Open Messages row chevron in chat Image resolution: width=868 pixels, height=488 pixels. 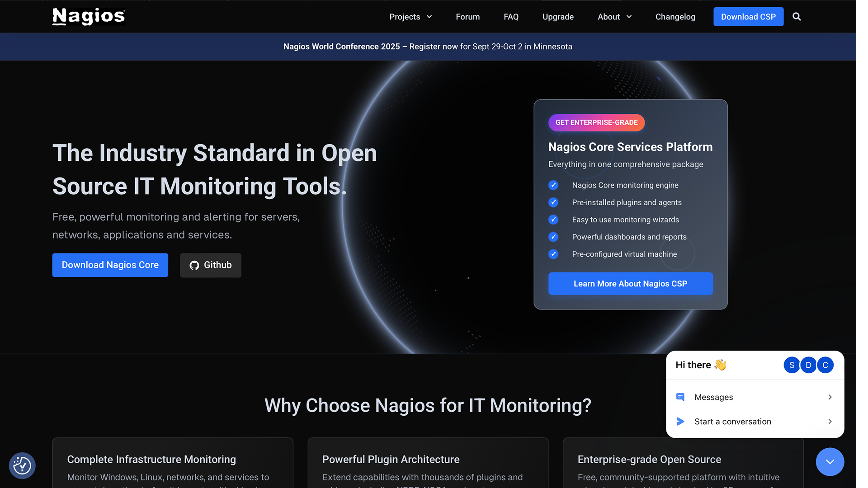click(830, 397)
